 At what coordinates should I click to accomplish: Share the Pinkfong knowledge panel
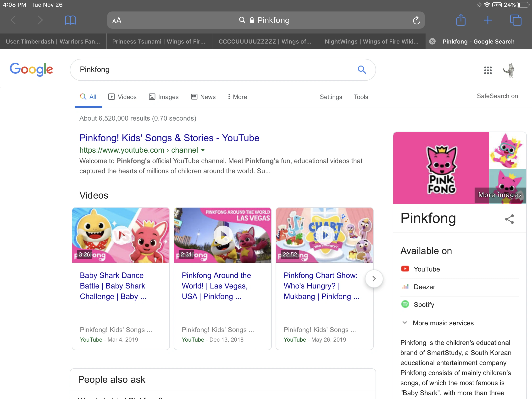(509, 219)
